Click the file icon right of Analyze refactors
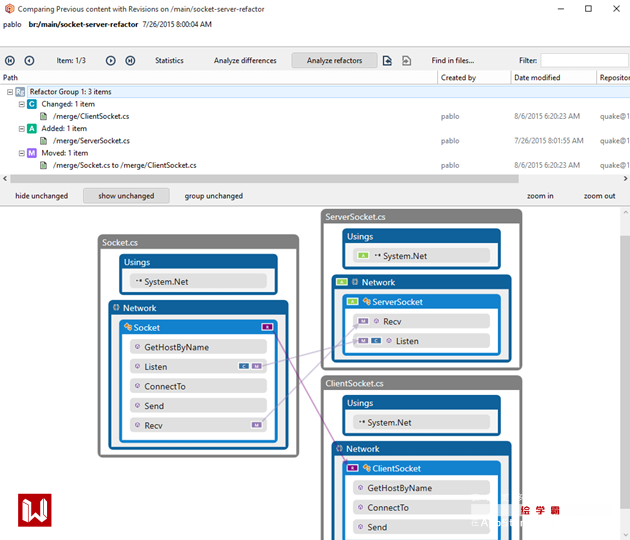The height and width of the screenshot is (540, 630). coord(387,61)
